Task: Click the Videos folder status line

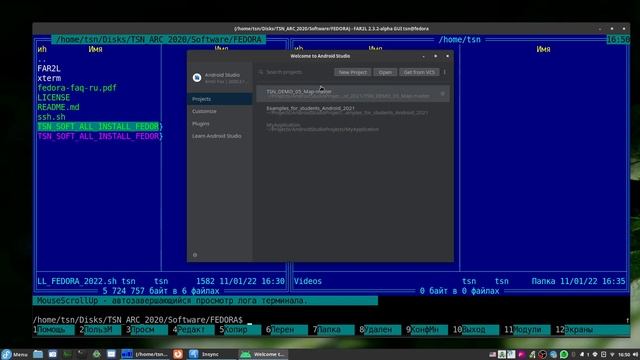Action: point(460,281)
